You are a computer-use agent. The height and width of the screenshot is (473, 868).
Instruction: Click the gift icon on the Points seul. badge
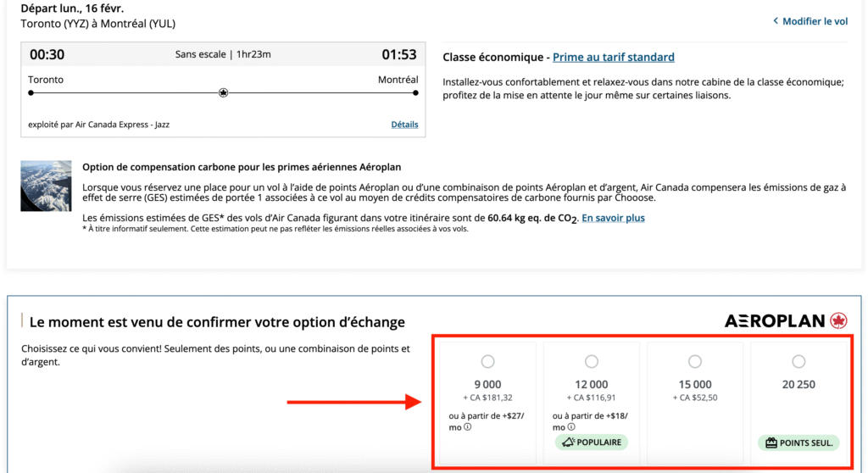tap(770, 442)
